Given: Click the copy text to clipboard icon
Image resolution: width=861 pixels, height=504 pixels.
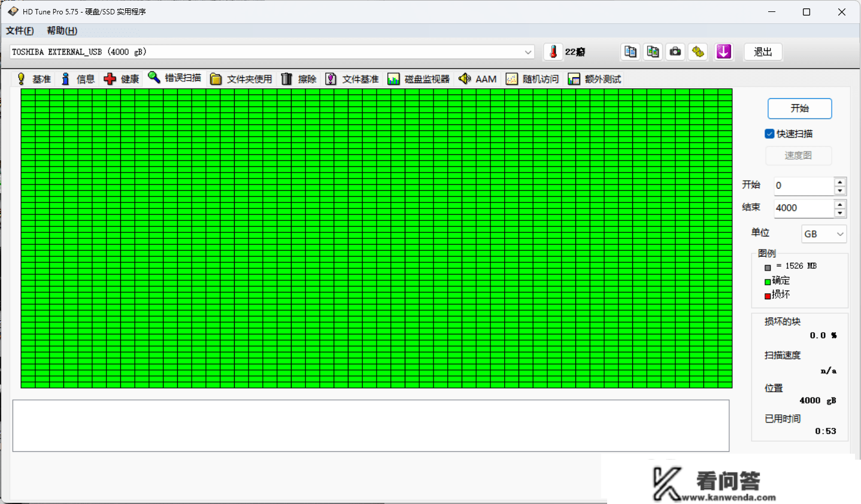Looking at the screenshot, I should [x=630, y=52].
